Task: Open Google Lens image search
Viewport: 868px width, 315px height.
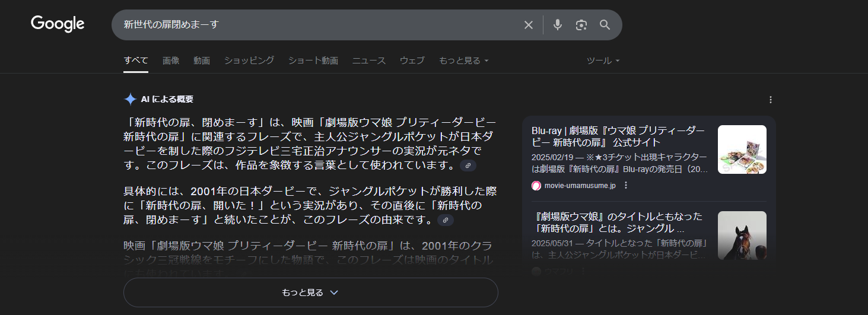Action: coord(581,25)
